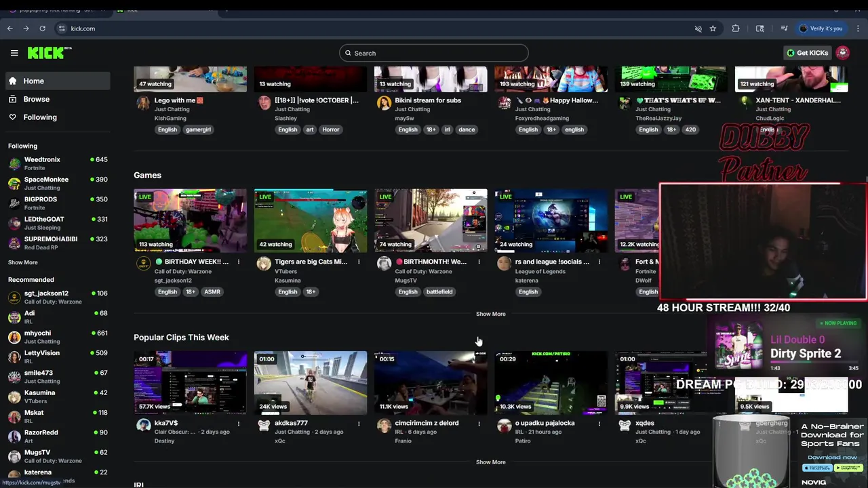
Task: Click Horror tag under vote OCTOBER stream
Action: tap(331, 129)
